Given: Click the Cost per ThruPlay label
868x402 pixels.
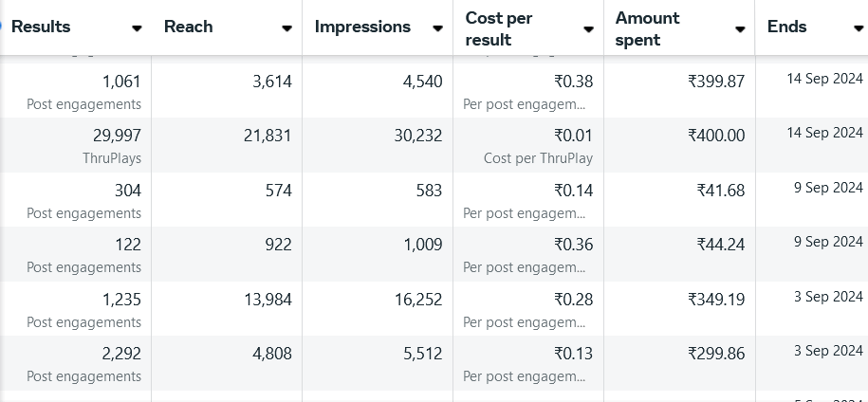Looking at the screenshot, I should [538, 158].
